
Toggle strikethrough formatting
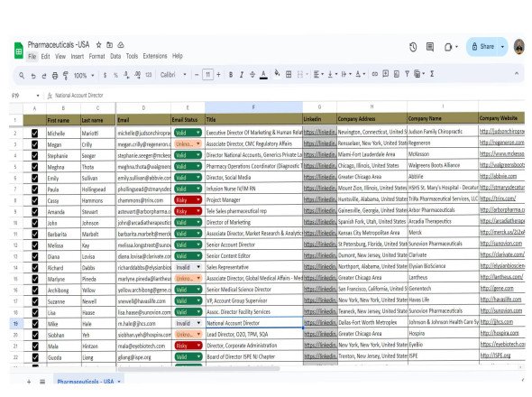(252, 75)
